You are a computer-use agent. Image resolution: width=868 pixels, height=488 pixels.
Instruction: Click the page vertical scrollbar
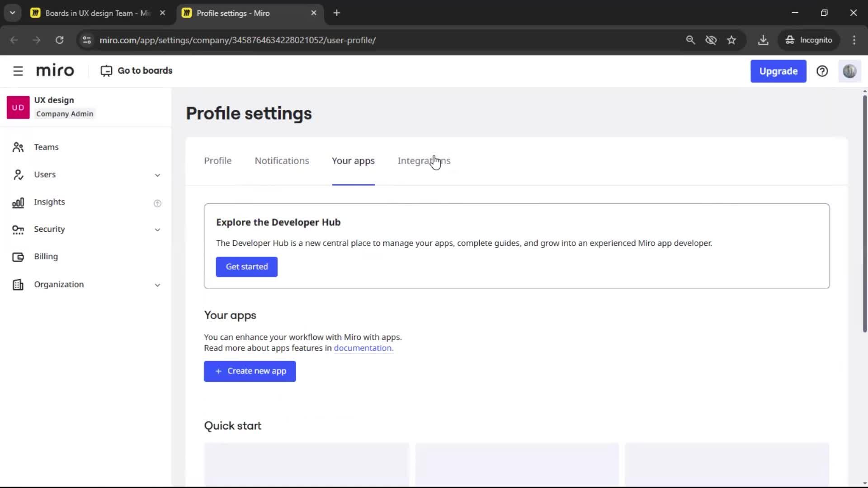[x=864, y=213]
